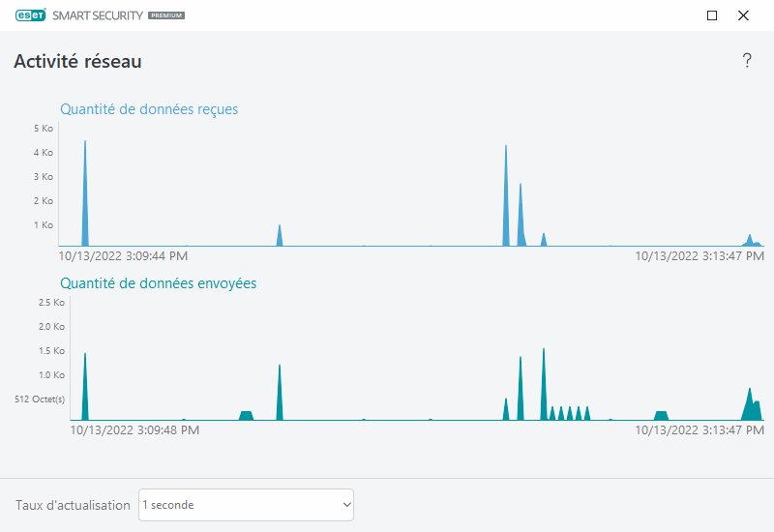774x532 pixels.
Task: Open the Taux d'actualisation dropdown
Action: pyautogui.click(x=246, y=505)
